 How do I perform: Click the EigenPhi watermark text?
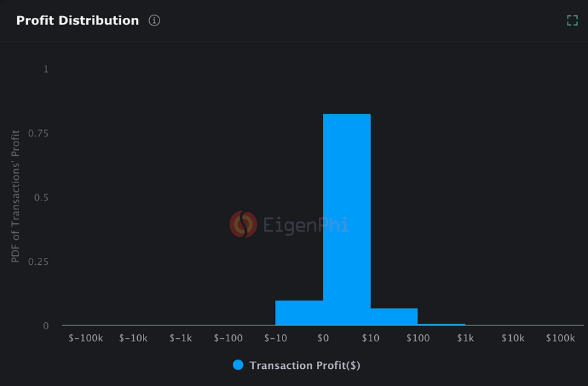point(305,225)
